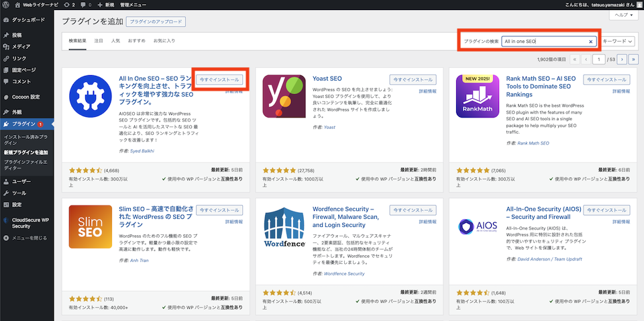Click the WordPress logo in admin bar
This screenshot has height=321, width=644.
5,5
